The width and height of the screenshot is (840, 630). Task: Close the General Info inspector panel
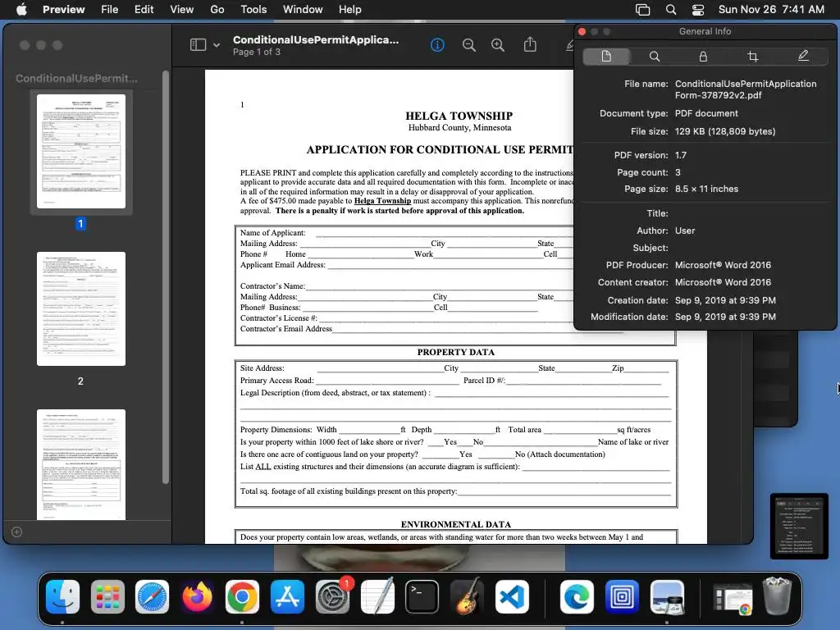coord(582,32)
